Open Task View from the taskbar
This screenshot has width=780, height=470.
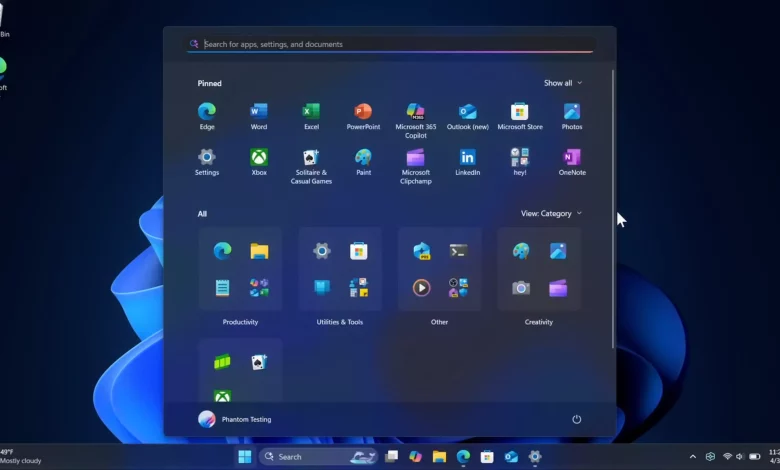(x=391, y=457)
